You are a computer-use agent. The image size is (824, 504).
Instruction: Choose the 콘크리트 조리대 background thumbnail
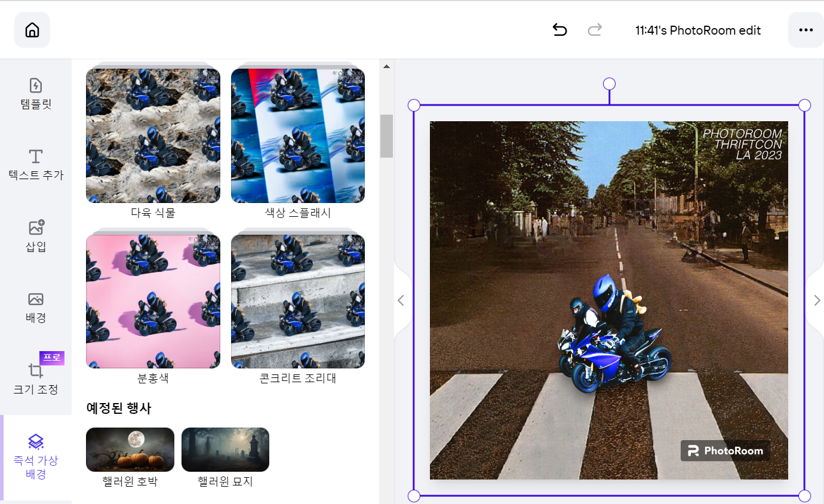coord(298,301)
